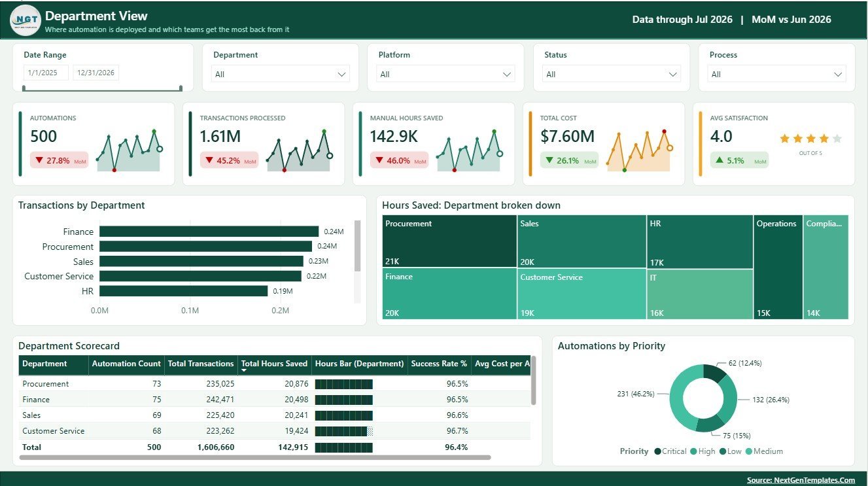Viewport: 868px width, 486px height.
Task: Click scorecard vertical scrollbar
Action: click(x=534, y=381)
